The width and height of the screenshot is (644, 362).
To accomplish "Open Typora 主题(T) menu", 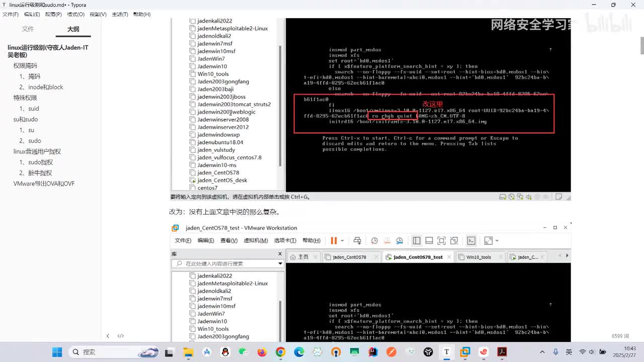I will click(120, 15).
